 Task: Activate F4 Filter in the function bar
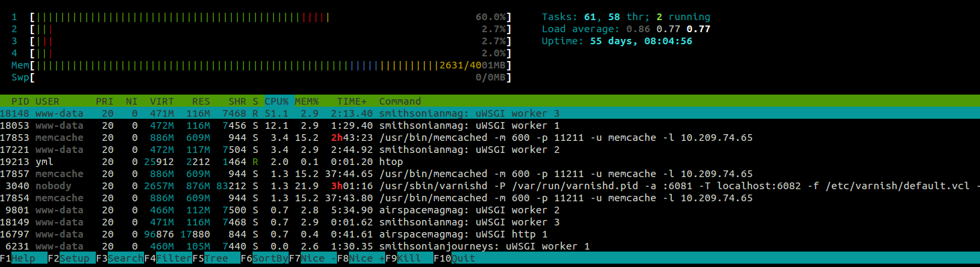click(168, 258)
